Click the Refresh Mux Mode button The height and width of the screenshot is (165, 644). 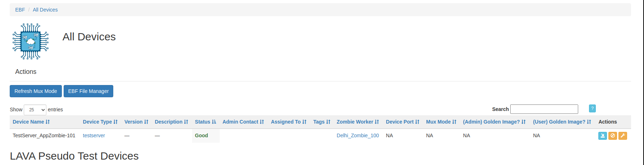36,91
